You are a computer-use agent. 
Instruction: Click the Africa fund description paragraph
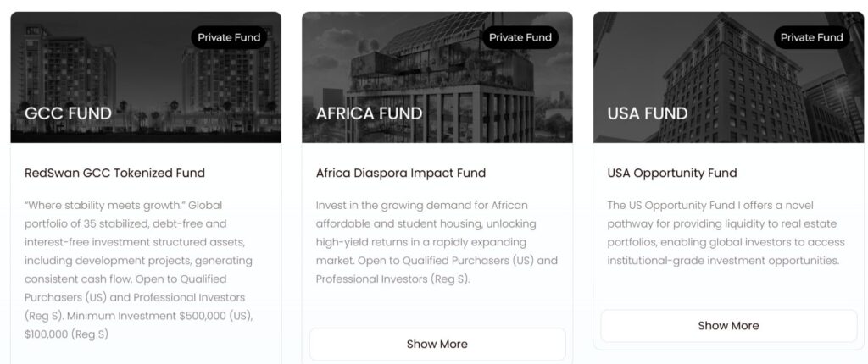(x=437, y=242)
